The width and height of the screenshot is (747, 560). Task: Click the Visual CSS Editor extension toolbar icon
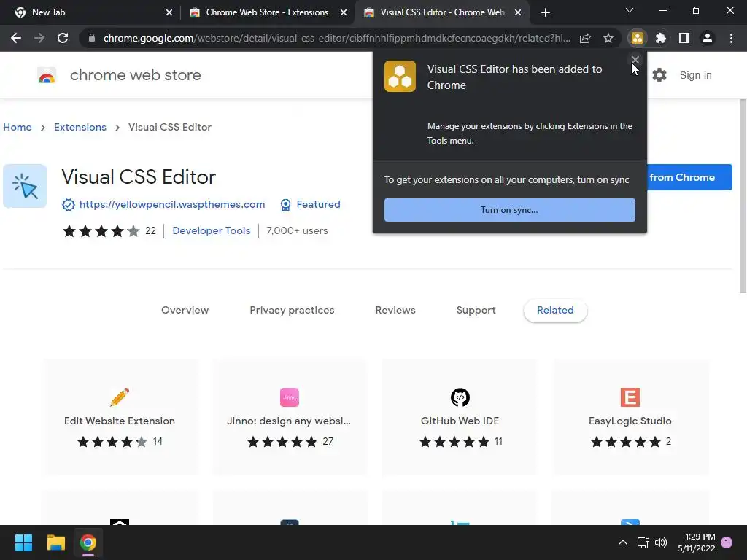coord(638,38)
